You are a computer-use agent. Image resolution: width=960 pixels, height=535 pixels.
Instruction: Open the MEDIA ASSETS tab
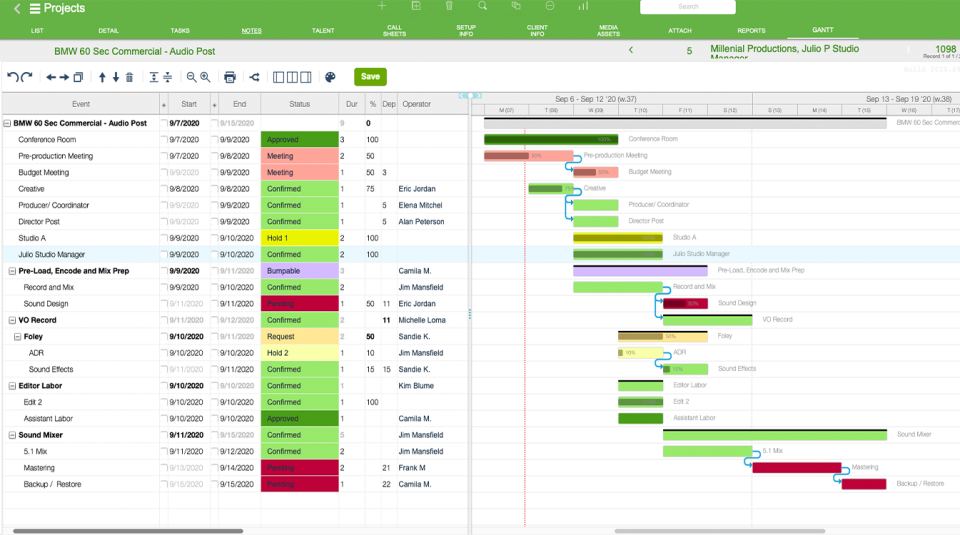609,31
